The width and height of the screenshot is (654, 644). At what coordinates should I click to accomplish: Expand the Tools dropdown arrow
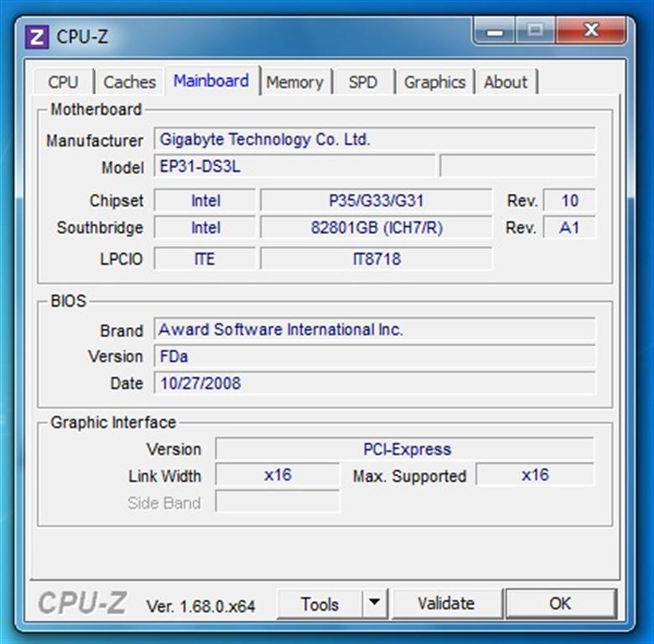coord(375,603)
